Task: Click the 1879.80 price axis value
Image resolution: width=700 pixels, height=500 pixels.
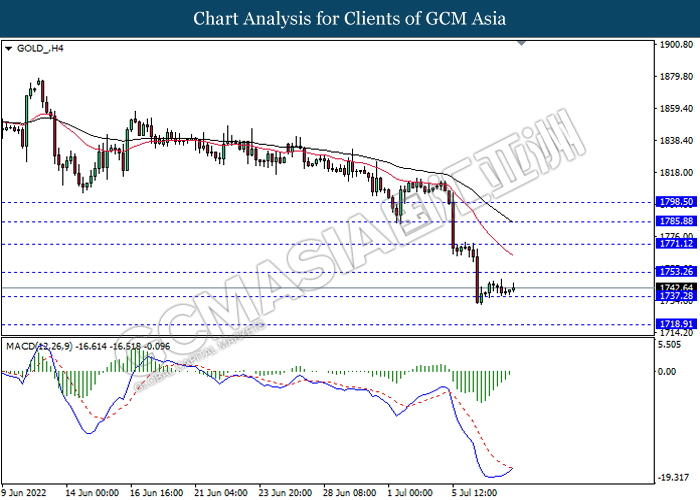Action: (x=676, y=77)
